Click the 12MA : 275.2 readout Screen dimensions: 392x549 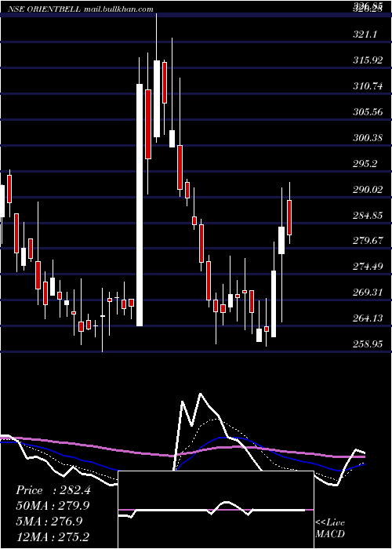coord(53,536)
